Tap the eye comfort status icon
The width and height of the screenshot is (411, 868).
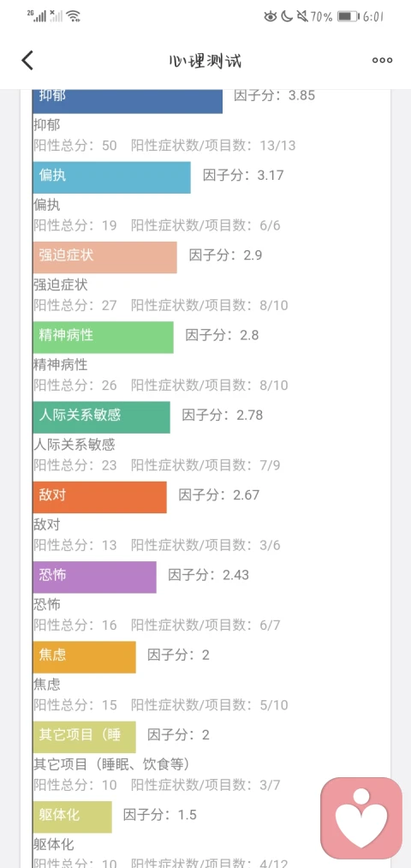click(x=270, y=16)
